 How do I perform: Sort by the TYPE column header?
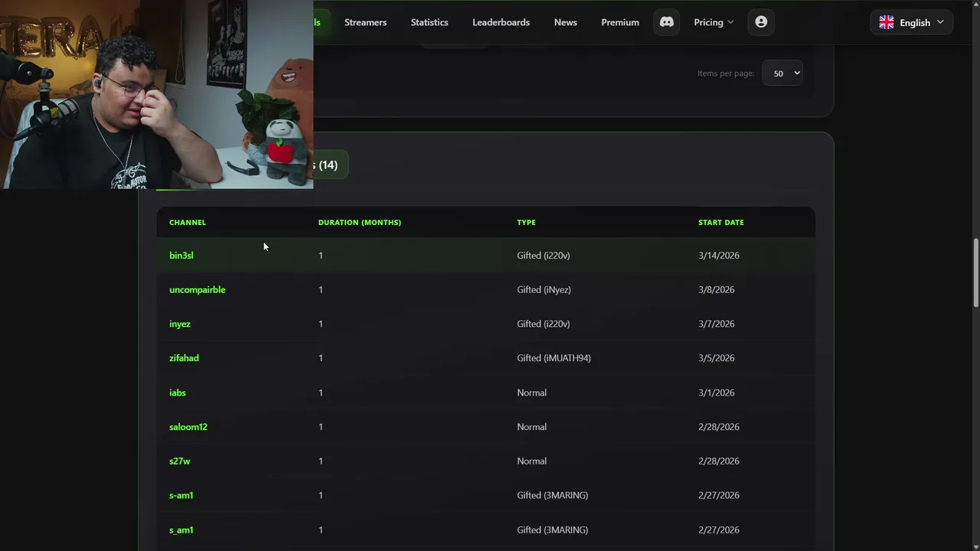point(526,222)
